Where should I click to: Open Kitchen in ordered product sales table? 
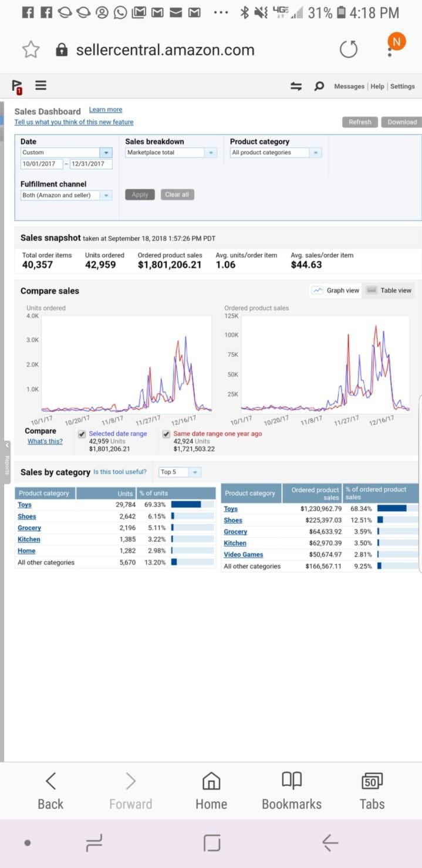click(235, 543)
